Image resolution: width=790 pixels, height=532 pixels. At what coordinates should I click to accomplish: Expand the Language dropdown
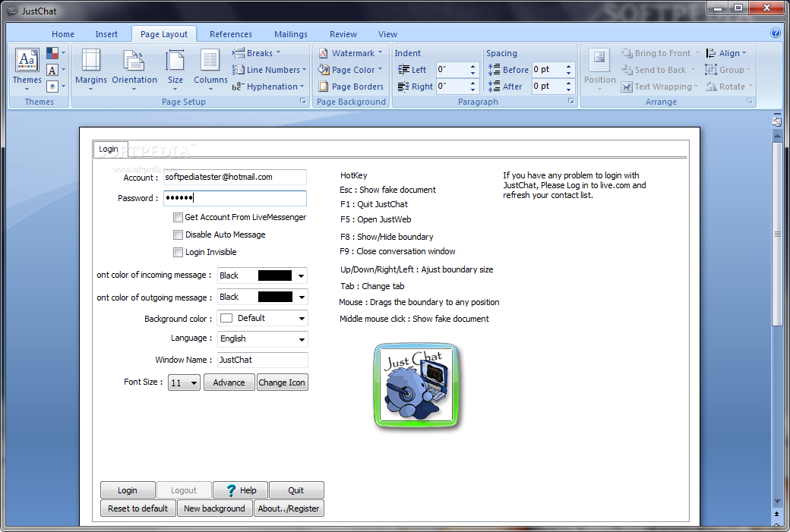[302, 339]
